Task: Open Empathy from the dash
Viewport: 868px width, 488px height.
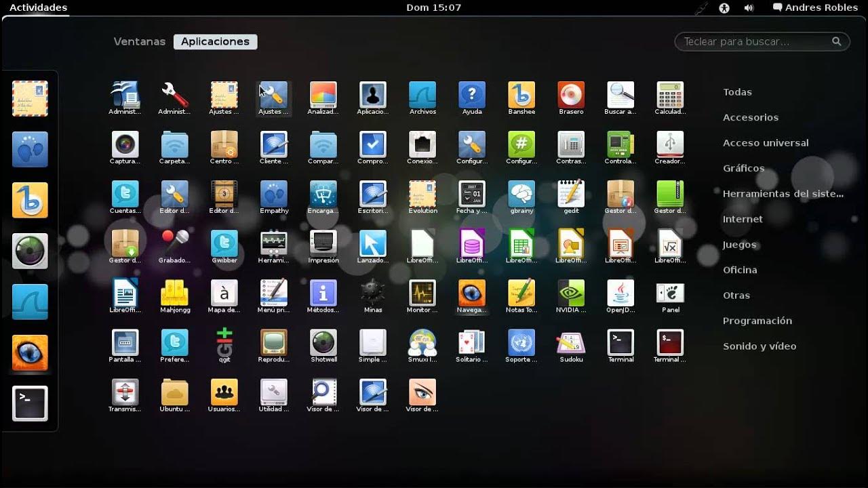Action: point(30,149)
